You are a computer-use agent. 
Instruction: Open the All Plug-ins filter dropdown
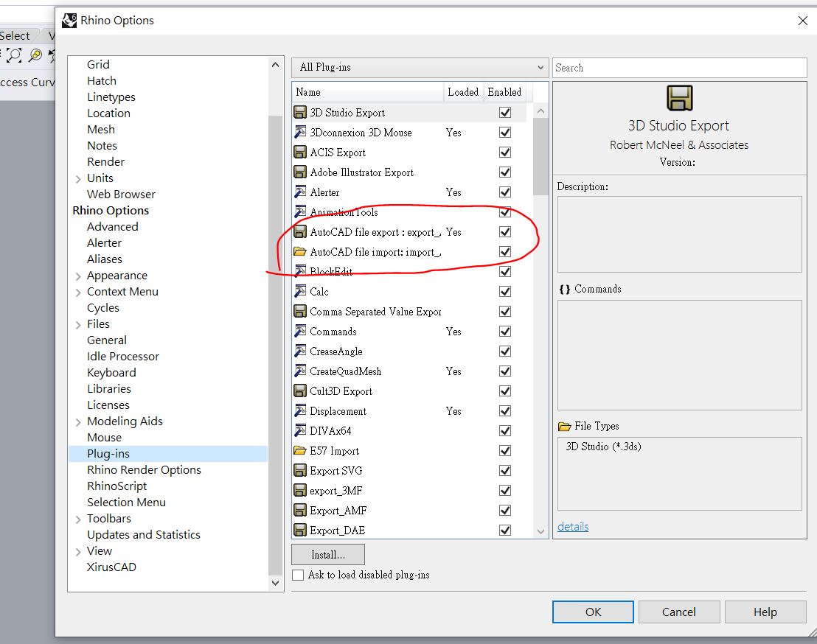[420, 68]
